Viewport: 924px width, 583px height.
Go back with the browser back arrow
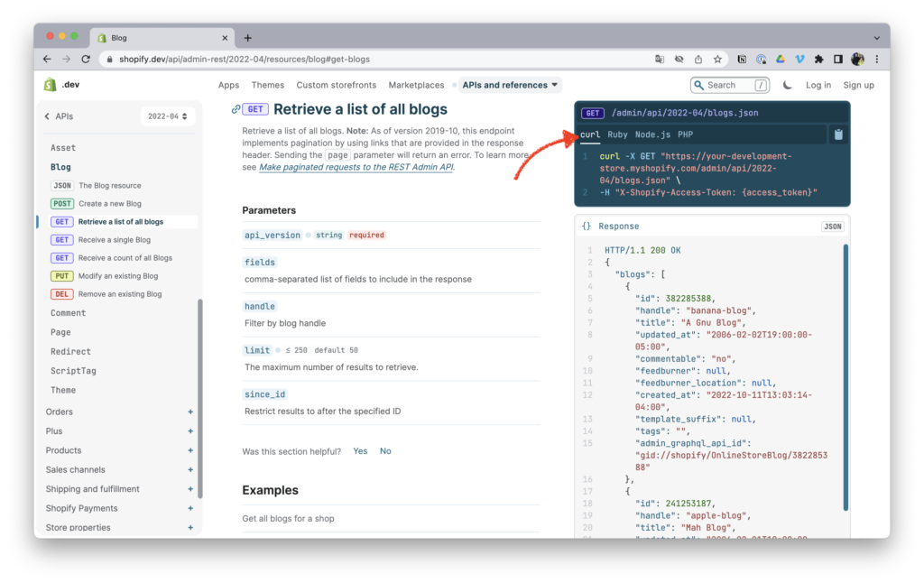(47, 59)
